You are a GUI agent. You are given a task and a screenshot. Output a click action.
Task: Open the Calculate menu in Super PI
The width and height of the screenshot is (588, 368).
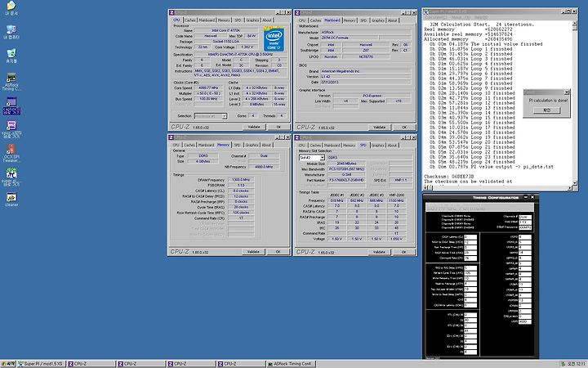pos(436,17)
